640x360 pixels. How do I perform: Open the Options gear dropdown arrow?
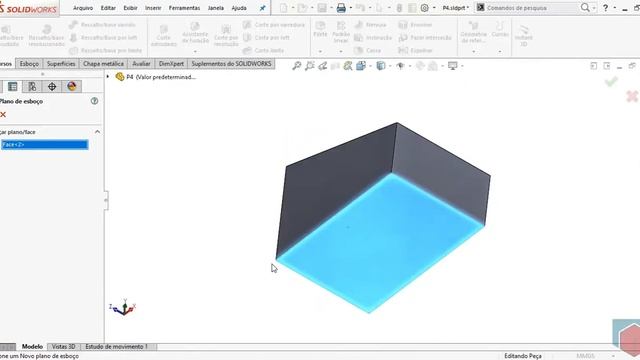433,8
